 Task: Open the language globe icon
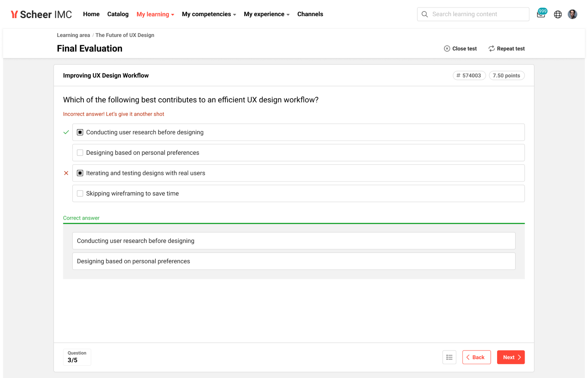coord(558,15)
